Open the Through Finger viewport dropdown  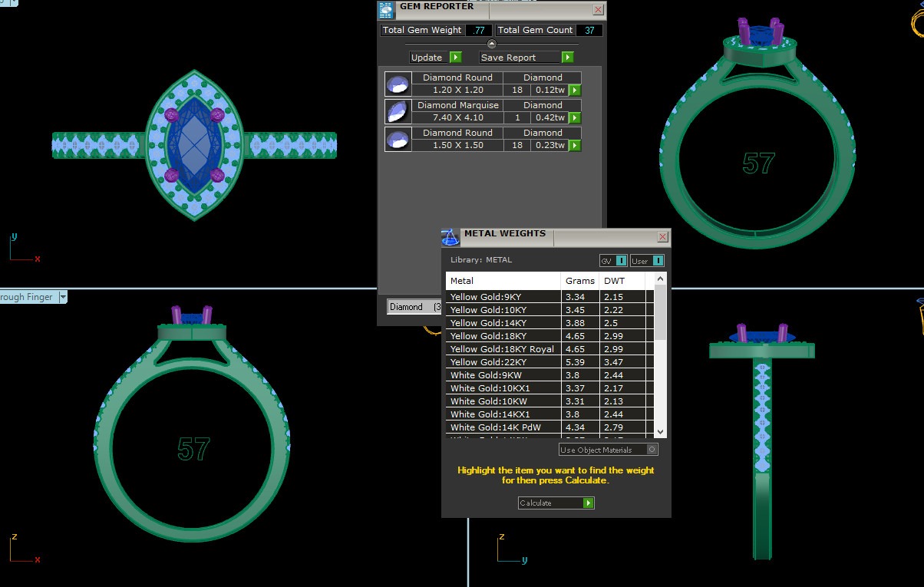point(63,297)
